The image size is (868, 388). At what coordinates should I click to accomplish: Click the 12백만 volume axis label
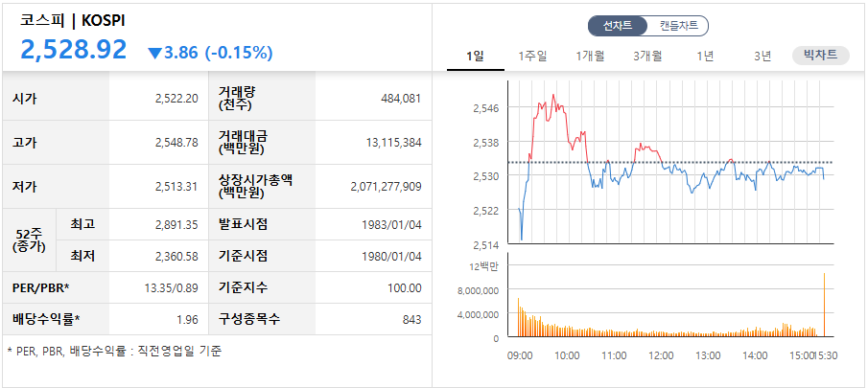[x=485, y=266]
